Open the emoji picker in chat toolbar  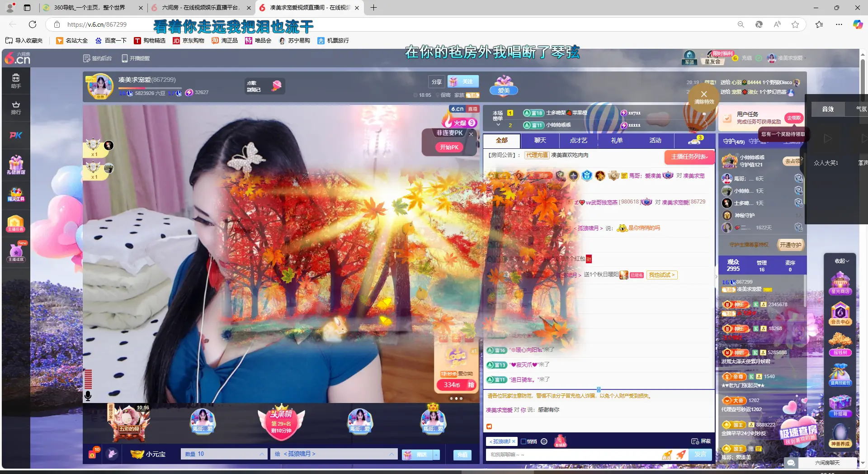point(544,441)
